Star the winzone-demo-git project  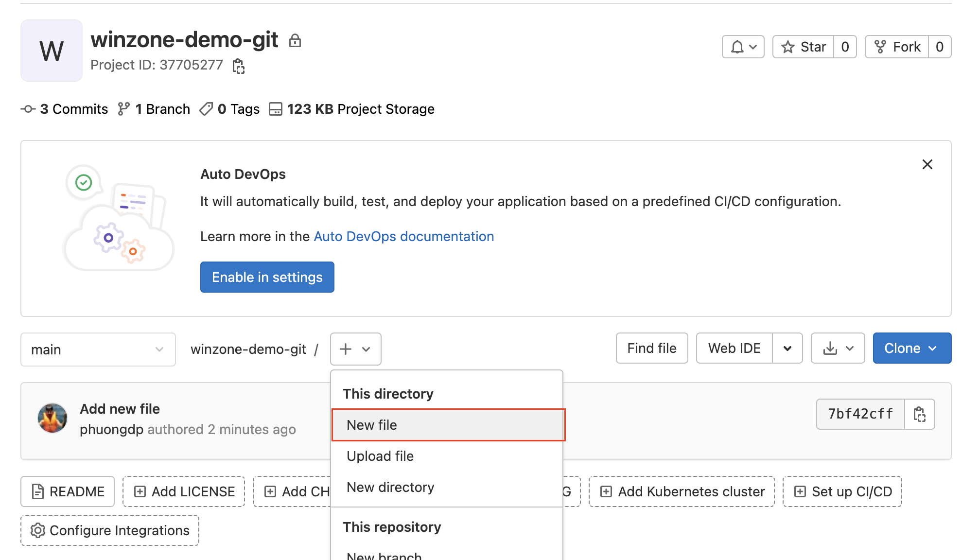[x=804, y=47]
